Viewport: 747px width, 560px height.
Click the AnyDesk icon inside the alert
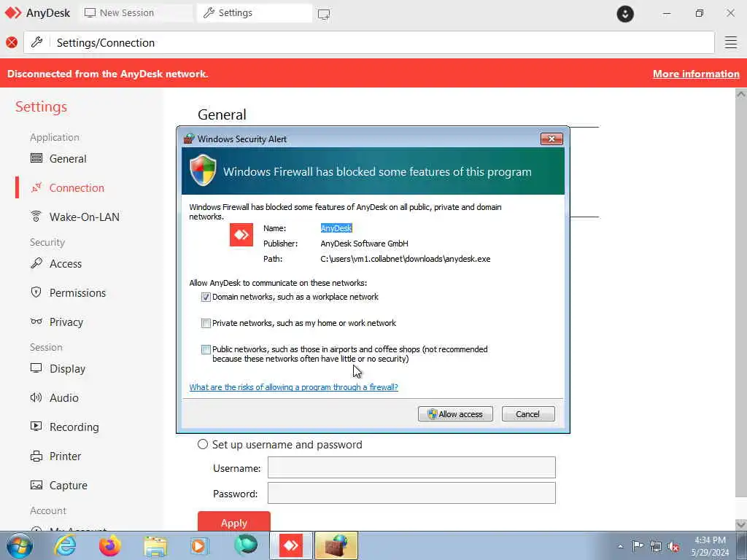(x=241, y=235)
